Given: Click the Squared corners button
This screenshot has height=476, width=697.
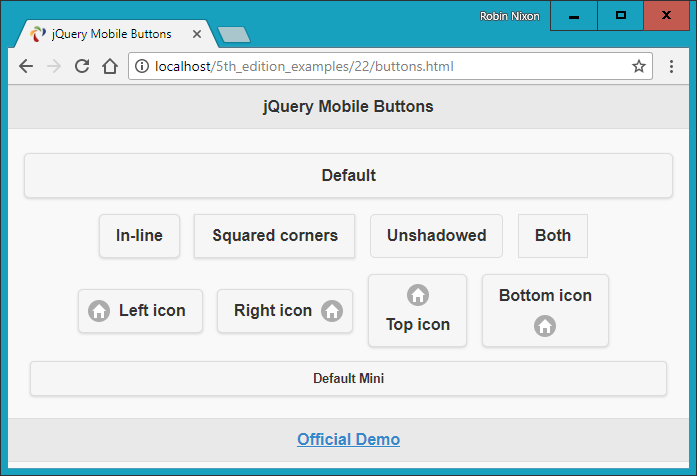Looking at the screenshot, I should [x=275, y=236].
